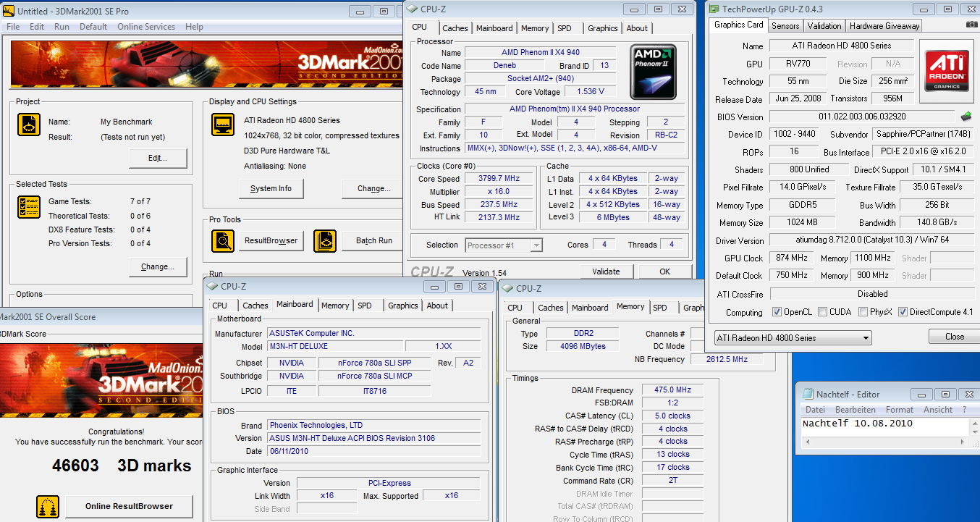Click the AMD Phenom II logo in CPU-Z

653,72
